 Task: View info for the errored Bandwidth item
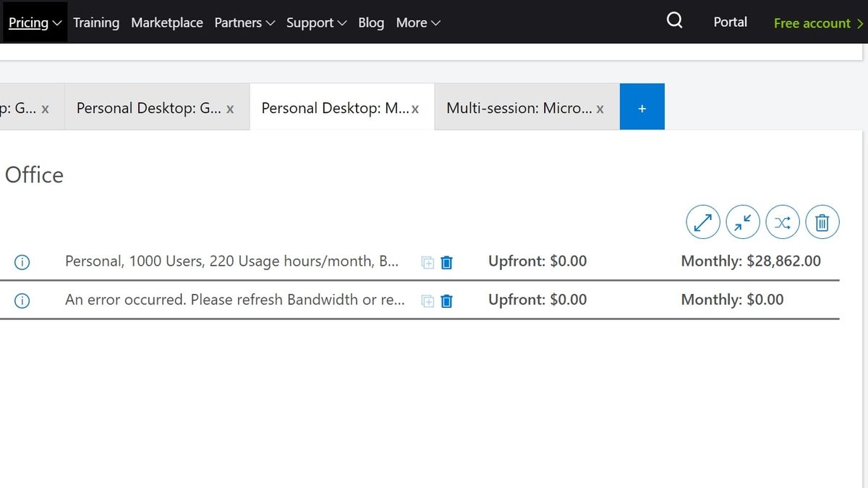click(x=22, y=300)
